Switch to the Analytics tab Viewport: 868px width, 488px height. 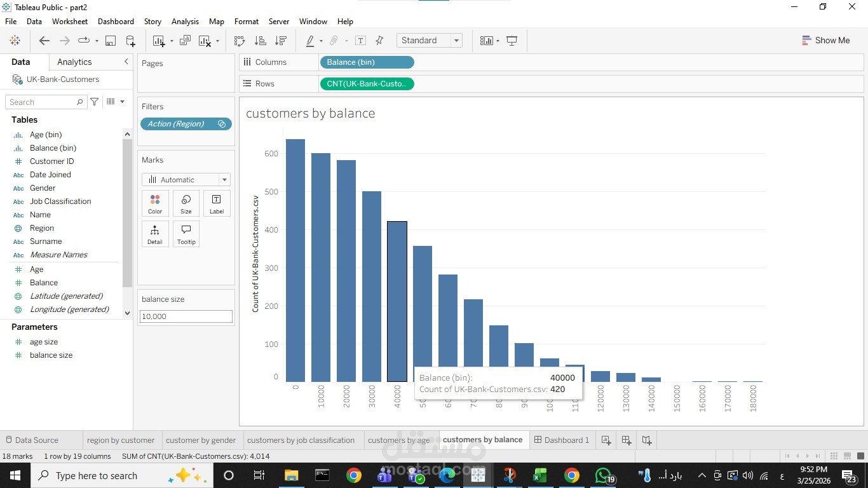point(74,62)
